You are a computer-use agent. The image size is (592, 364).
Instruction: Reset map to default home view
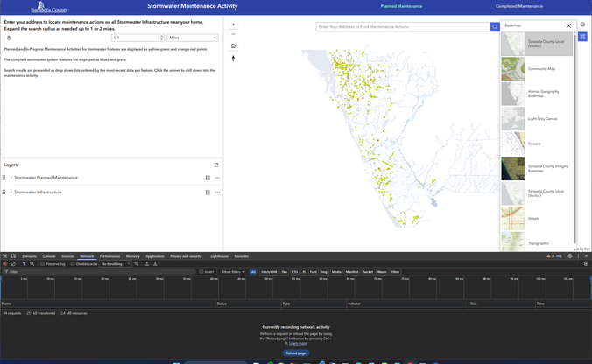tap(233, 46)
